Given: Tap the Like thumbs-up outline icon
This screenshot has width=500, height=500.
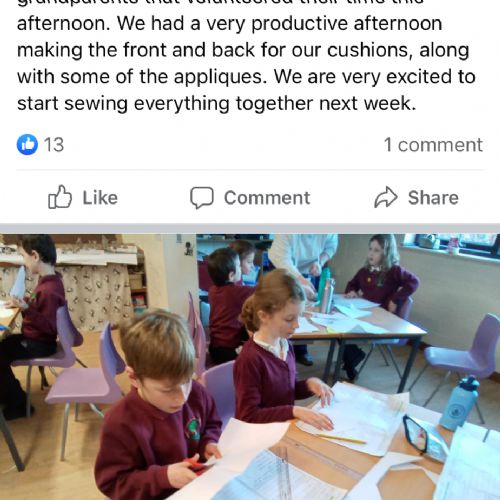Looking at the screenshot, I should (x=60, y=197).
